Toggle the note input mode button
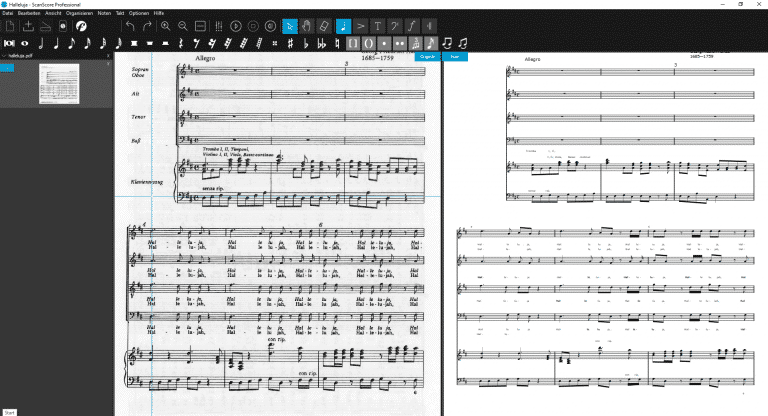 click(x=343, y=26)
